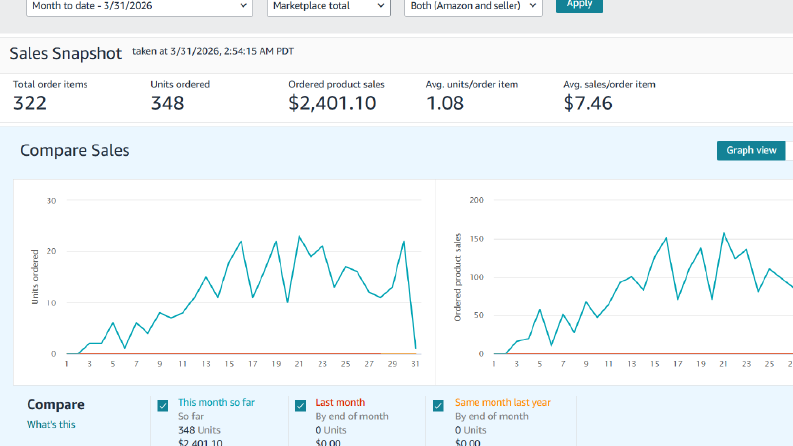Open the What's this link
Viewport: 793px width, 446px height.
pyautogui.click(x=51, y=425)
